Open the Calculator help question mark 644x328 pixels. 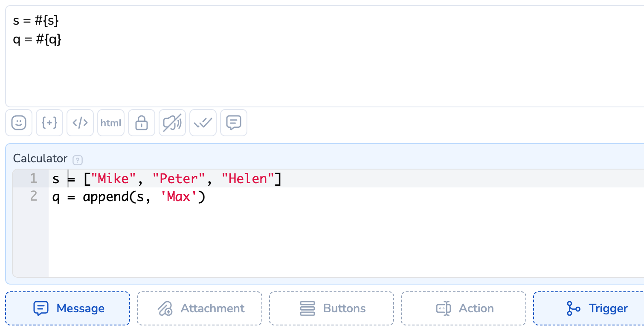[x=77, y=160]
